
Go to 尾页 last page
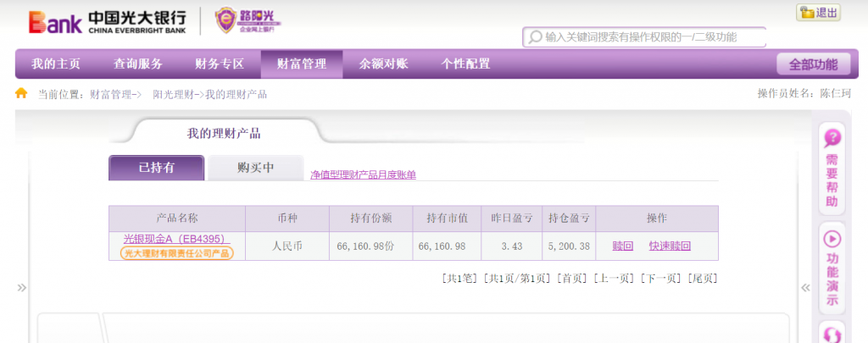703,279
